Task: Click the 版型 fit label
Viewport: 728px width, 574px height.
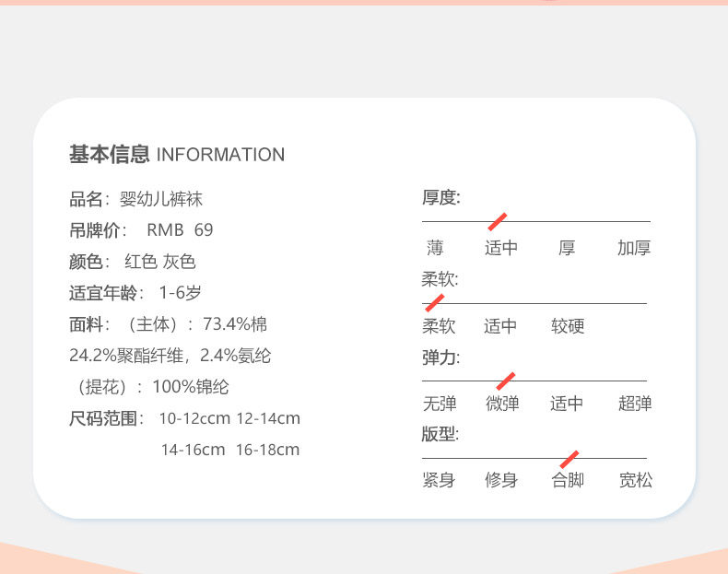Action: click(x=440, y=434)
